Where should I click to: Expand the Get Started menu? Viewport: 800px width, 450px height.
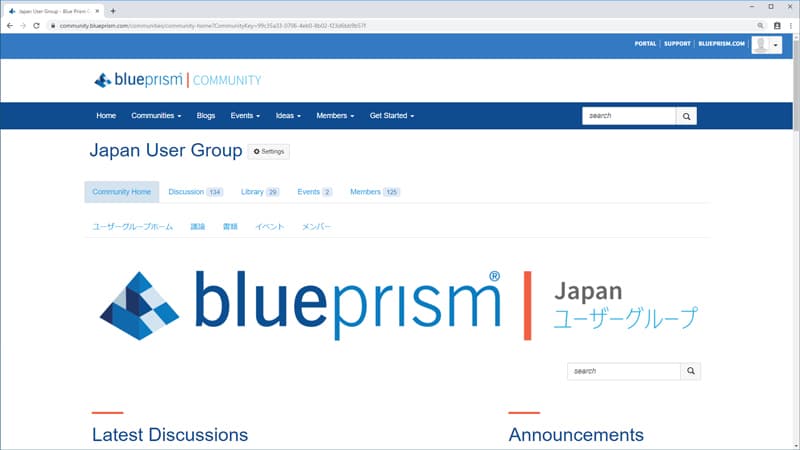coord(392,116)
